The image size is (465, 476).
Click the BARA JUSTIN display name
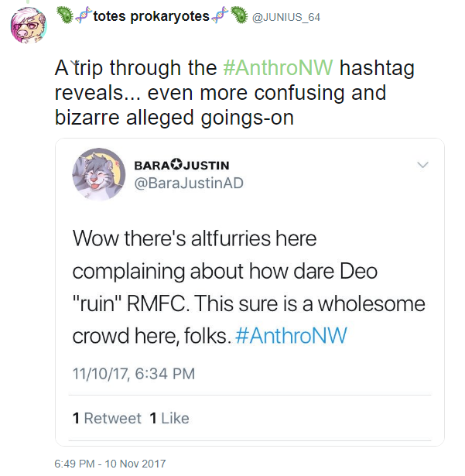[181, 166]
